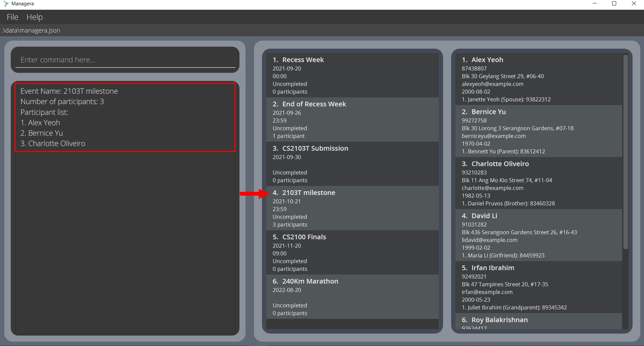Screen dimensions: 644x346
Task: Click '3 participants' under 2103T milestone
Action: pos(290,225)
